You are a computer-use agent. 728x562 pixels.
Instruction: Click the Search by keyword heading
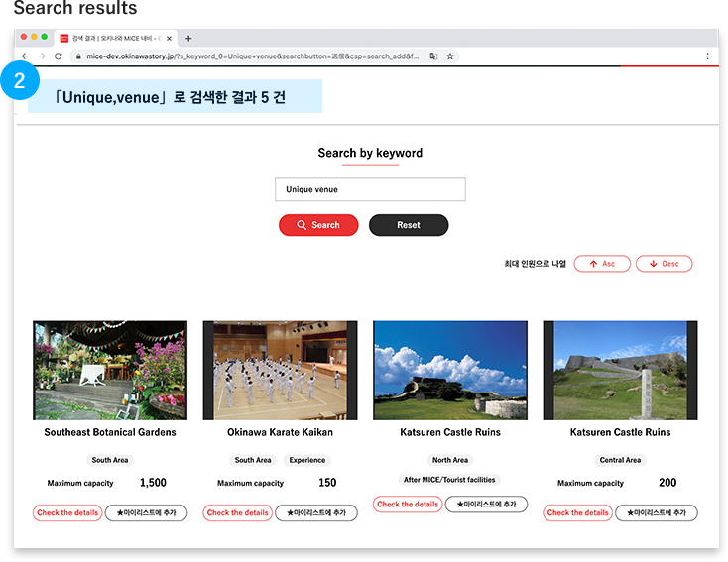point(370,153)
